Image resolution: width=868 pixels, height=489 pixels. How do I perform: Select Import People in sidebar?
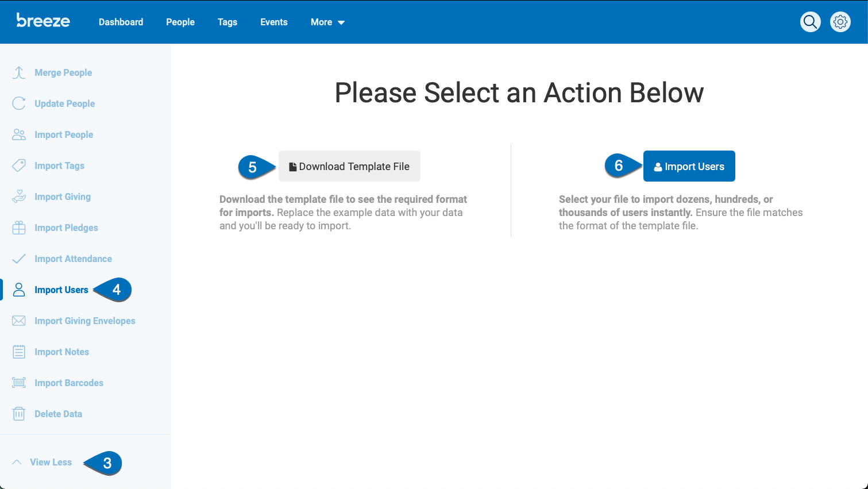point(64,134)
